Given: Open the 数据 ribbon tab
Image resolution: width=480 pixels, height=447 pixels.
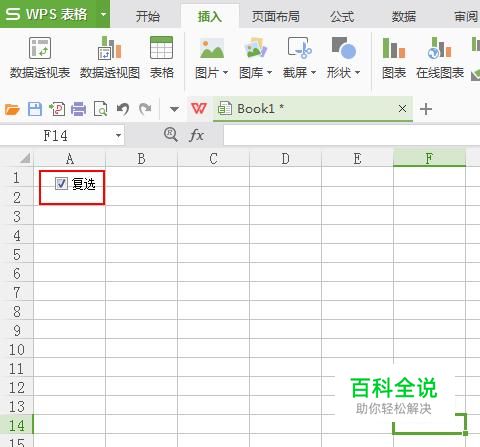Looking at the screenshot, I should pyautogui.click(x=403, y=16).
